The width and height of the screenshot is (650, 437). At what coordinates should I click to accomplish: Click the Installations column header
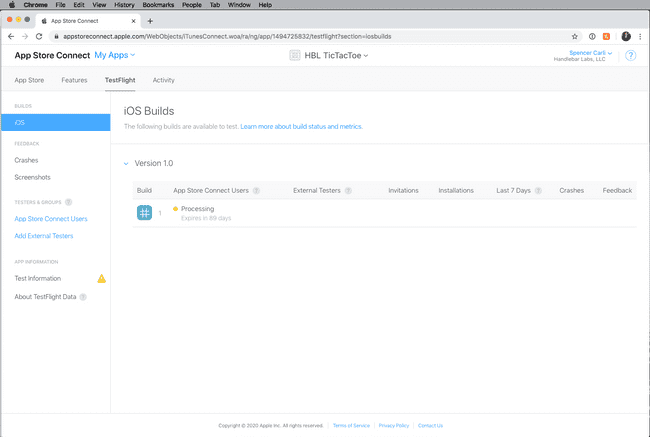[456, 190]
